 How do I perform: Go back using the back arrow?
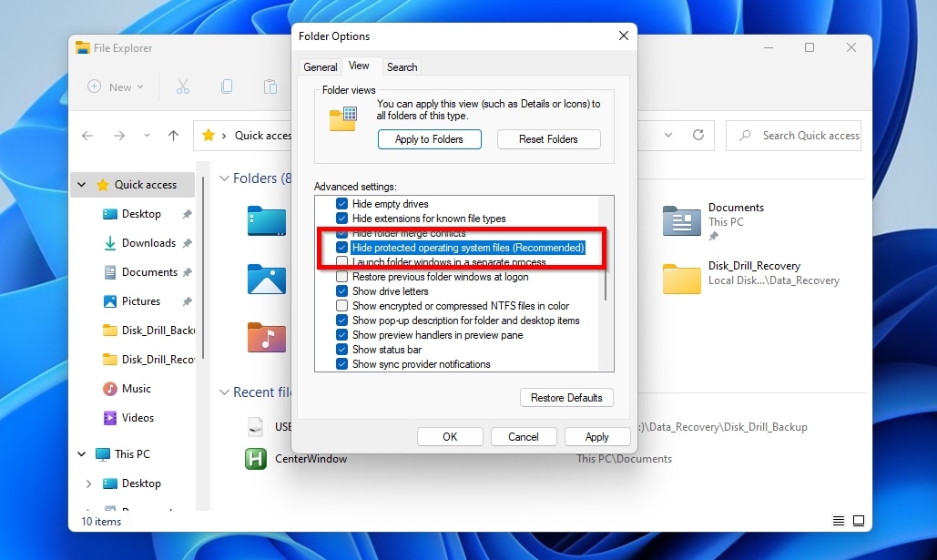(x=87, y=135)
